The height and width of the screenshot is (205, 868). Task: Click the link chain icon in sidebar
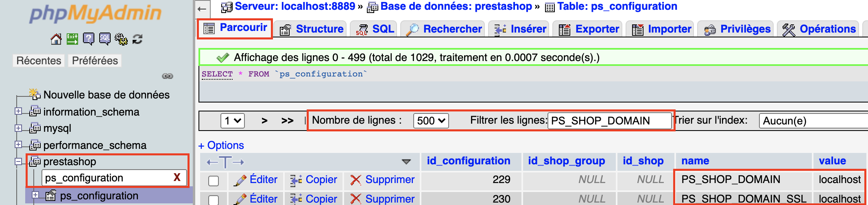click(x=168, y=76)
